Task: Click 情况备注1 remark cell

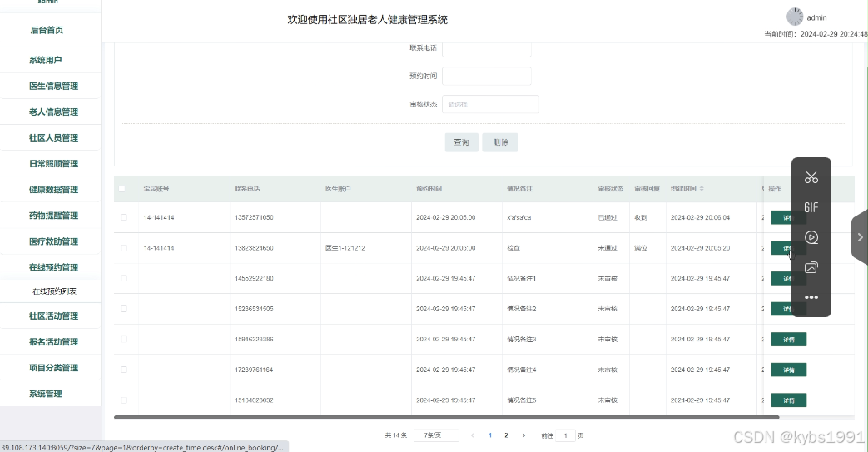Action: click(x=522, y=278)
